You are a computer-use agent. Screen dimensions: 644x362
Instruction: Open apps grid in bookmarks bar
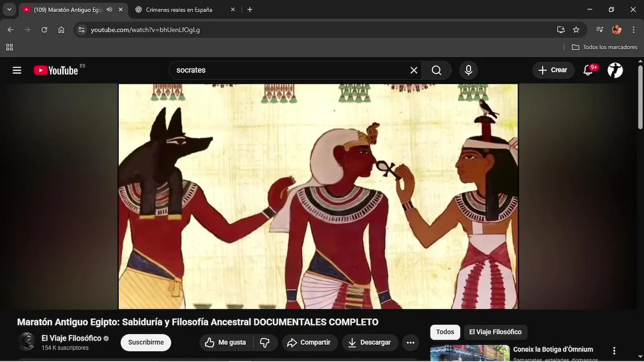click(x=9, y=47)
